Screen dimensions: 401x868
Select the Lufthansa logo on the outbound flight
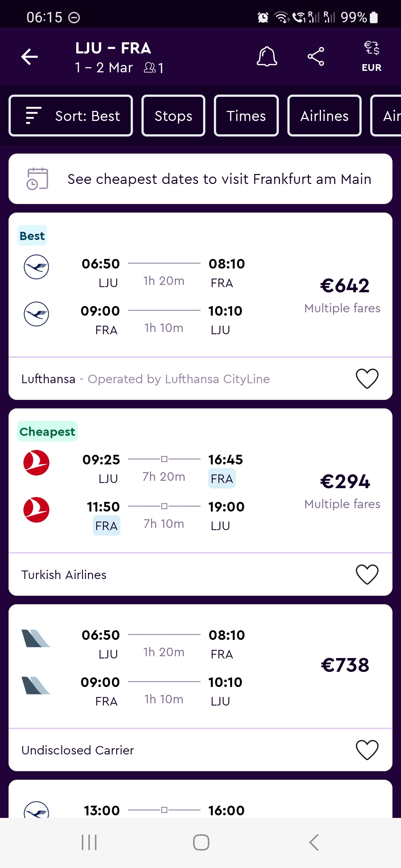tap(36, 267)
